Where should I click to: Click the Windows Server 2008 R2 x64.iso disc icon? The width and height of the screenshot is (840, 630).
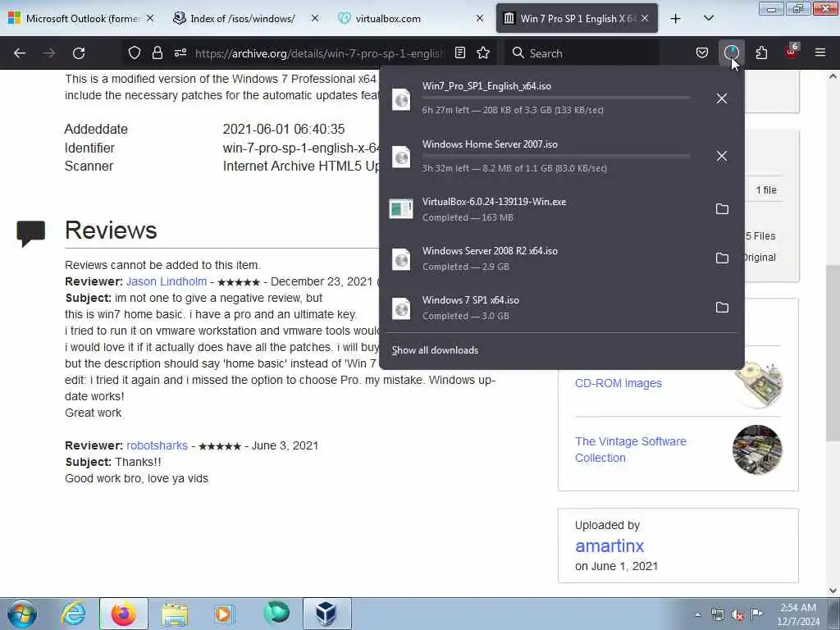click(x=401, y=259)
